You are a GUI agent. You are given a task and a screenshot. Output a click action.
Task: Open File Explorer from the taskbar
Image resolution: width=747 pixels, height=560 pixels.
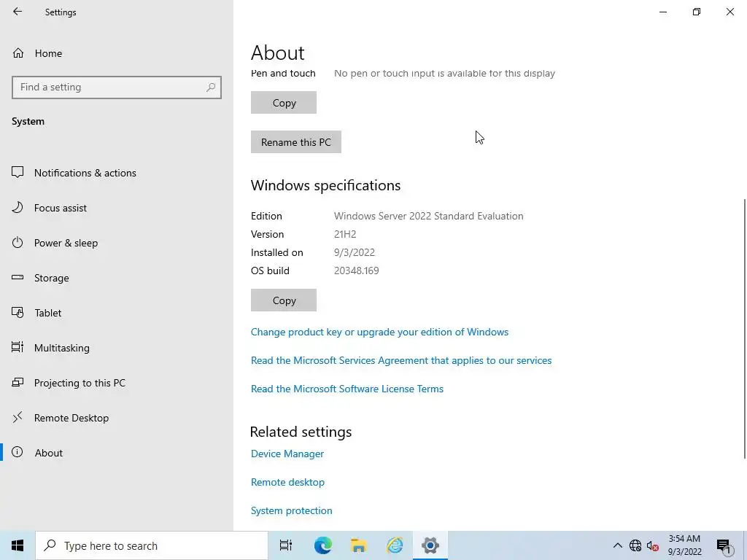[x=358, y=545]
